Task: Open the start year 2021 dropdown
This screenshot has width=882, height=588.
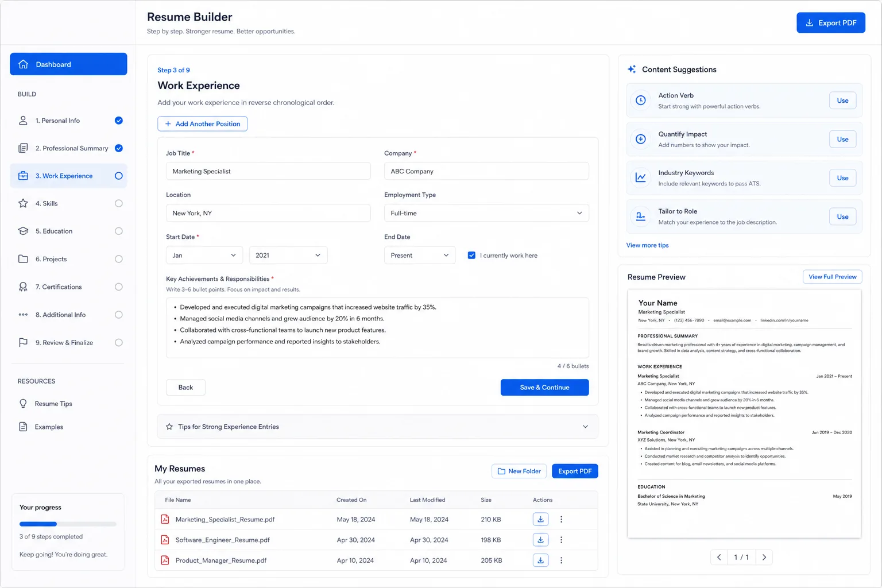Action: click(288, 256)
